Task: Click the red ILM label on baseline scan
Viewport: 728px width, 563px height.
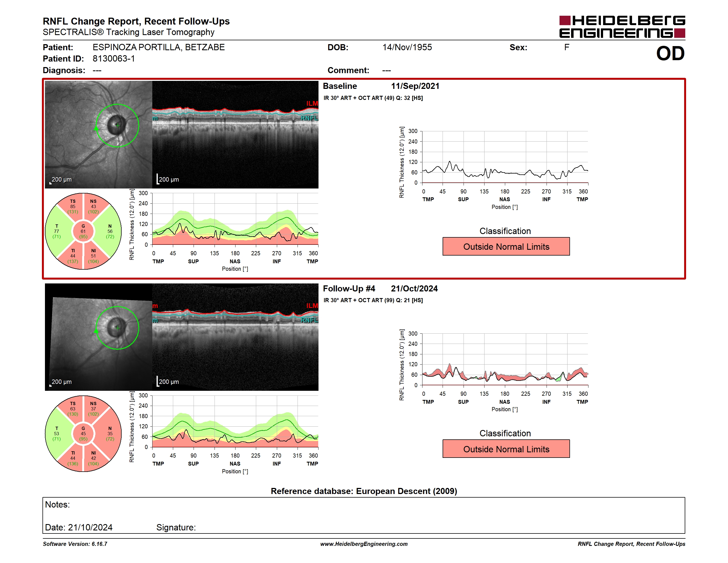Action: [x=312, y=103]
